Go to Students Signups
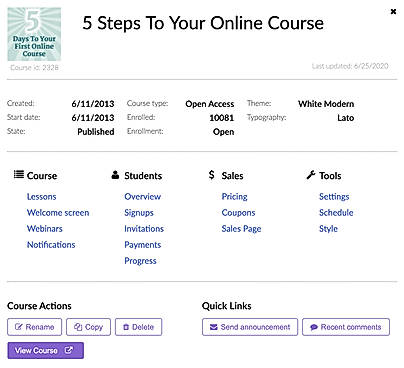The height and width of the screenshot is (368, 404). pos(139,213)
